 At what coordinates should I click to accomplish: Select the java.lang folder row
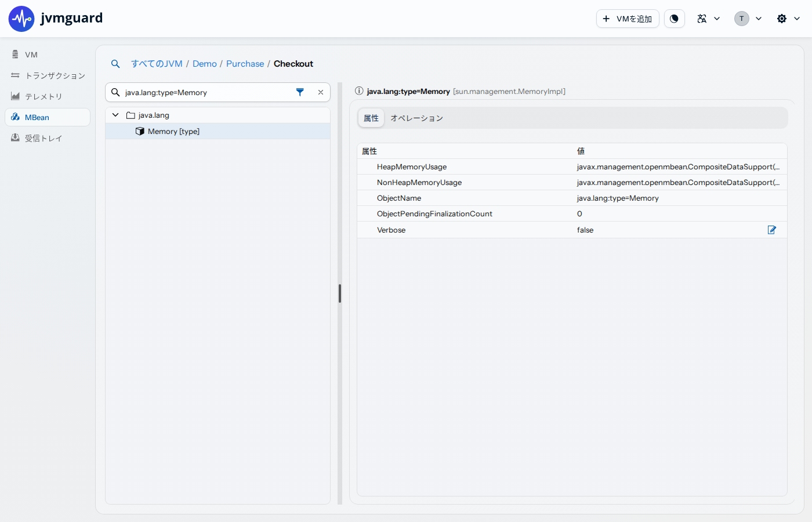coord(217,115)
